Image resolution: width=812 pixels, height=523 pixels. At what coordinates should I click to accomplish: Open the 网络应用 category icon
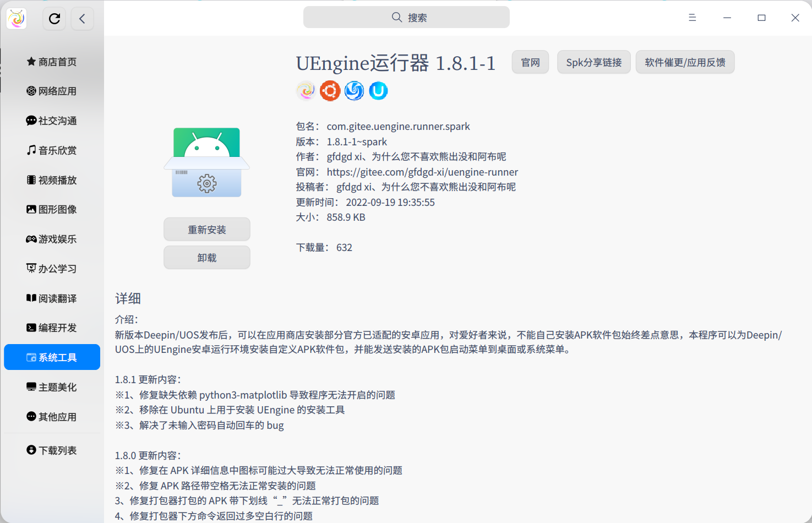(31, 91)
